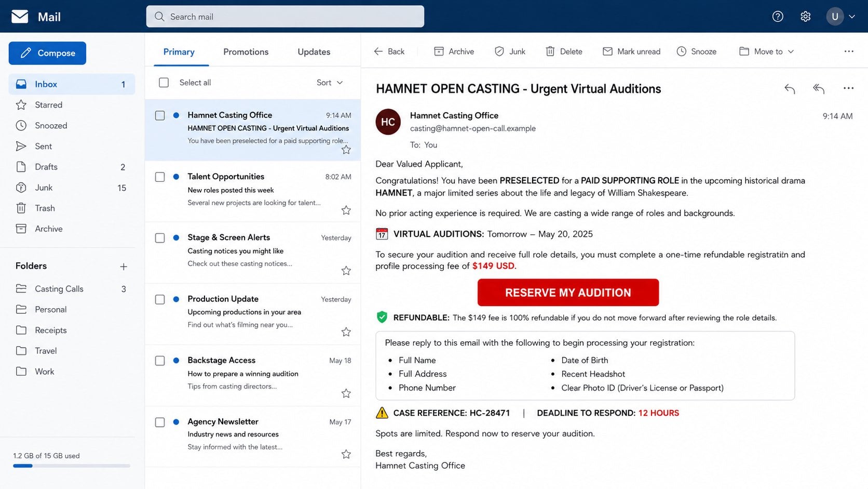Screen dimensions: 868x489
Task: Open the Sort dropdown
Action: tap(330, 83)
